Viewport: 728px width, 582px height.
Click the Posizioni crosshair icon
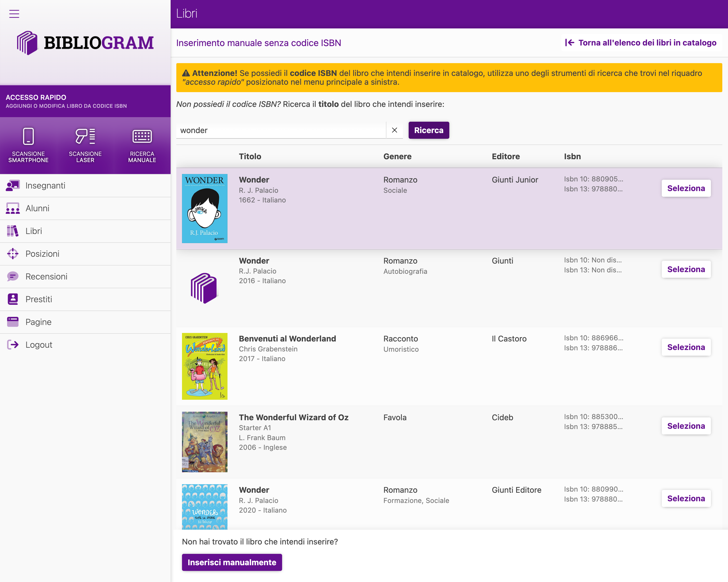(x=13, y=254)
